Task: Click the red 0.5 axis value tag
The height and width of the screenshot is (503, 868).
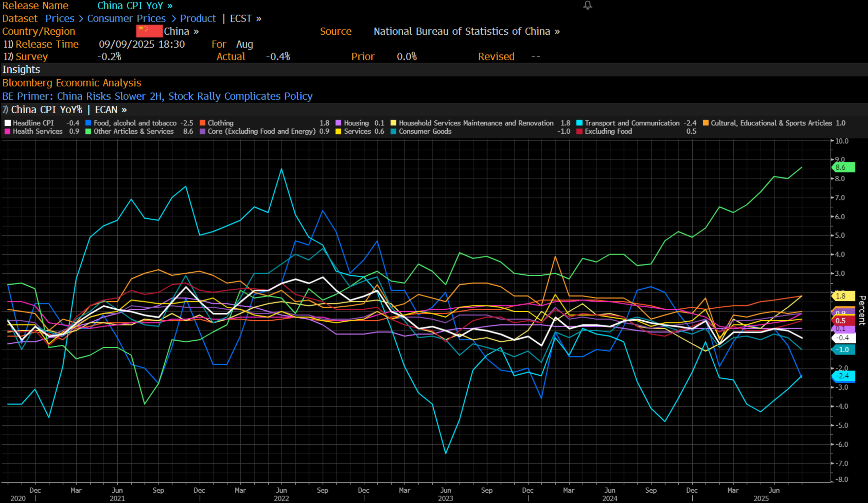Action: [843, 321]
